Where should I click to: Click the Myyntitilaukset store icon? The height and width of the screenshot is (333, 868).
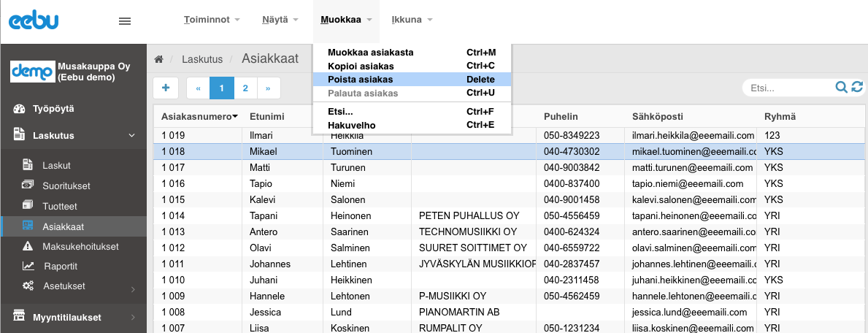pyautogui.click(x=19, y=317)
